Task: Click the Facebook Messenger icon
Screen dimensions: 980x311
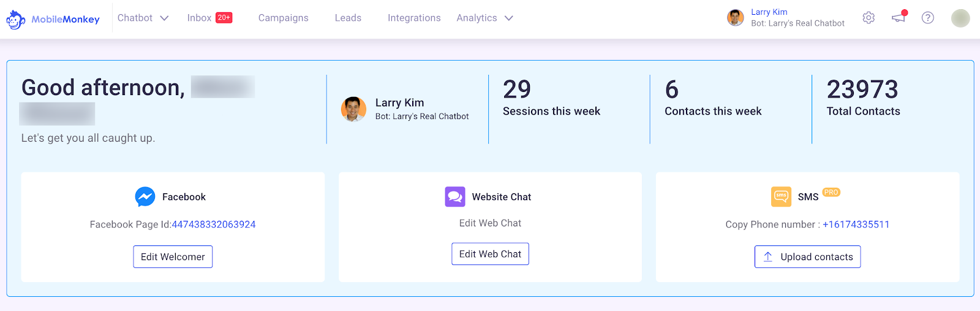Action: pos(145,197)
